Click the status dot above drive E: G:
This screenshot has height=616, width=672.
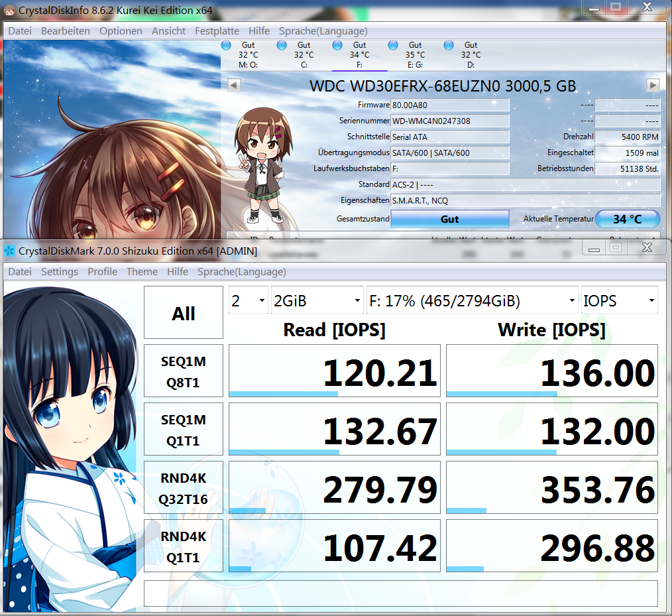[393, 44]
